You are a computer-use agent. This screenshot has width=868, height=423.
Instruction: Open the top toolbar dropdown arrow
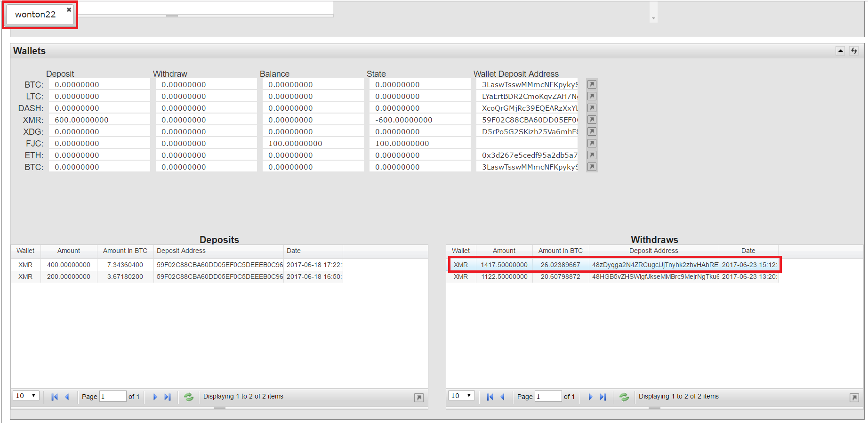coord(653,19)
